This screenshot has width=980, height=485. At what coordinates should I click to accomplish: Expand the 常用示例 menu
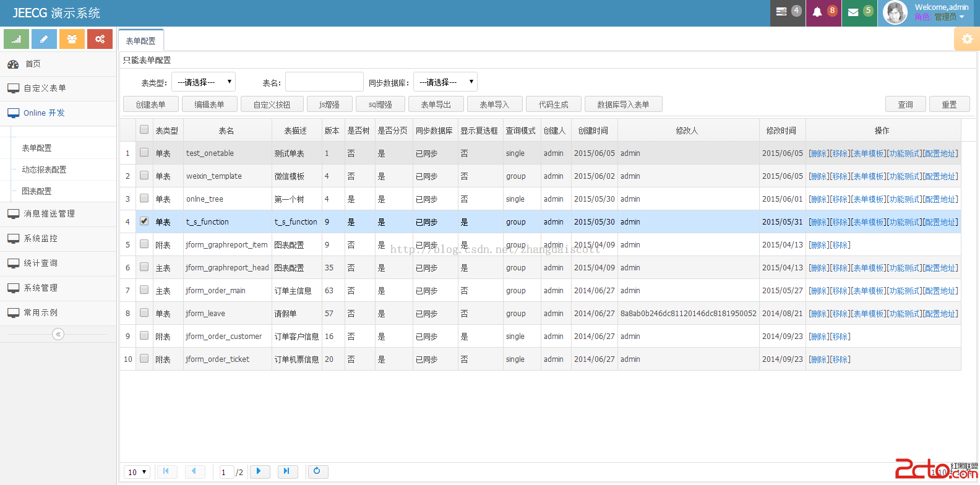point(58,313)
